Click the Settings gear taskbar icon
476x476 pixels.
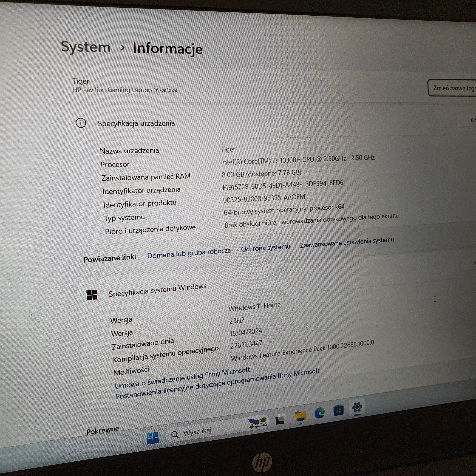357,407
